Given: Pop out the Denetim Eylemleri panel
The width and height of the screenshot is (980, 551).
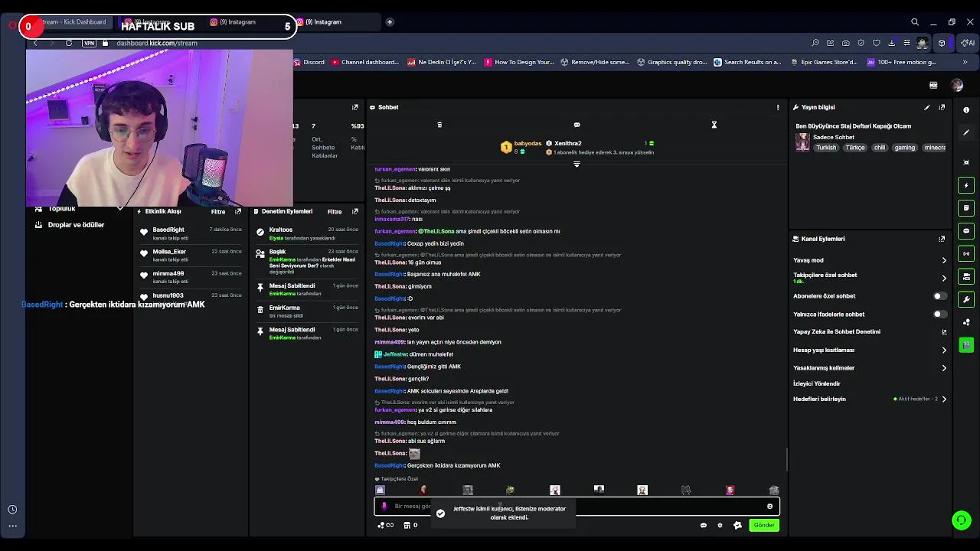Looking at the screenshot, I should (354, 211).
